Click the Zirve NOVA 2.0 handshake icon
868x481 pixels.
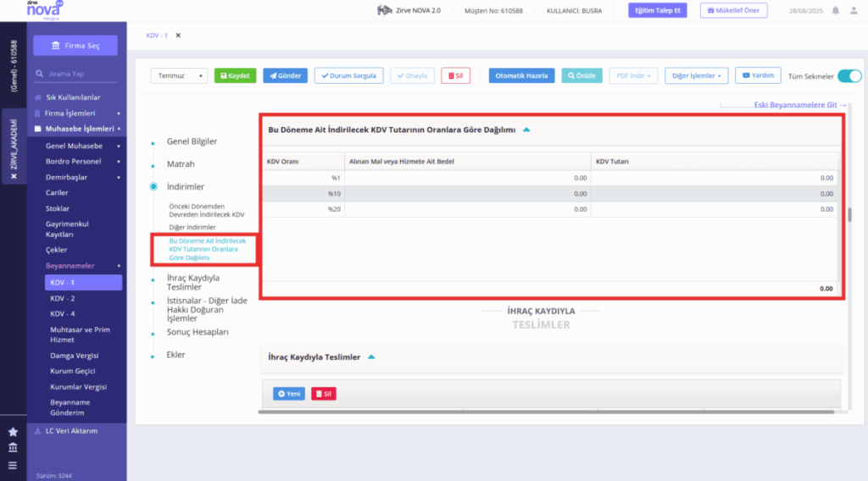[x=384, y=10]
